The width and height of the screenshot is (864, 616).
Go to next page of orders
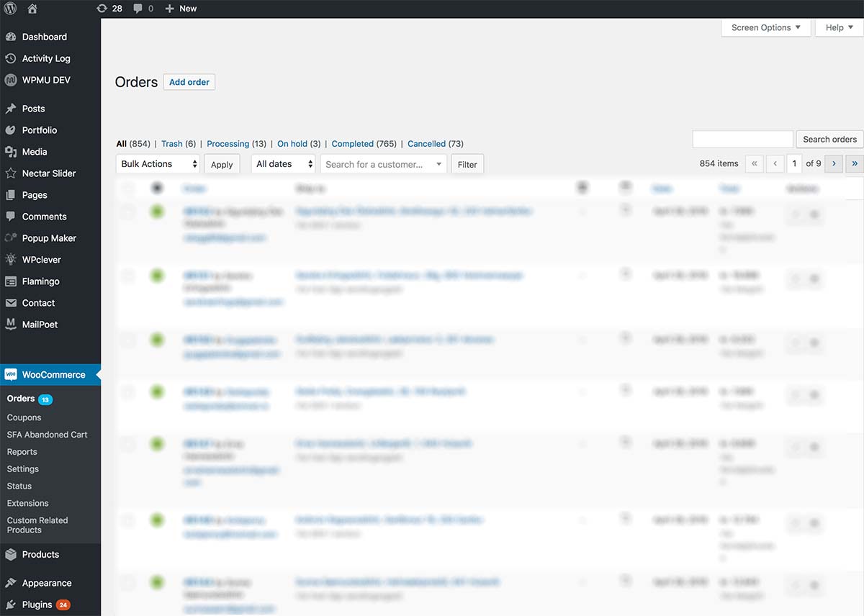click(x=834, y=164)
